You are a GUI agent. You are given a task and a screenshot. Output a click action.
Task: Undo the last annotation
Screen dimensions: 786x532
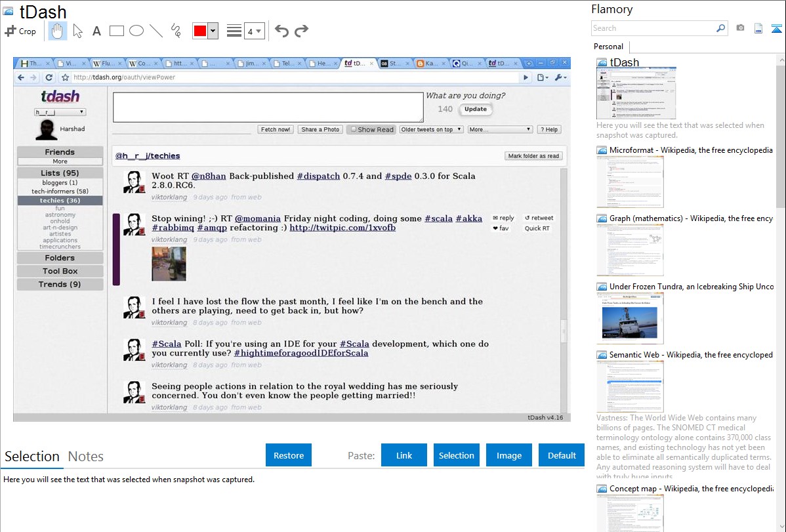[x=281, y=31]
